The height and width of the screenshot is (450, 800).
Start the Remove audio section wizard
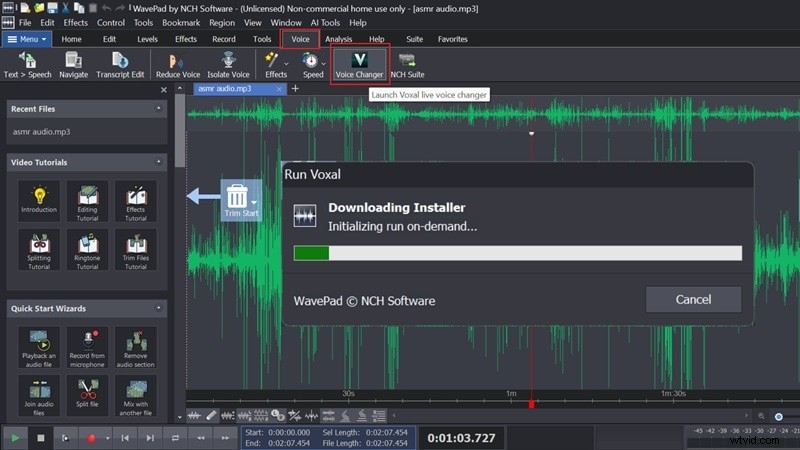(x=136, y=347)
